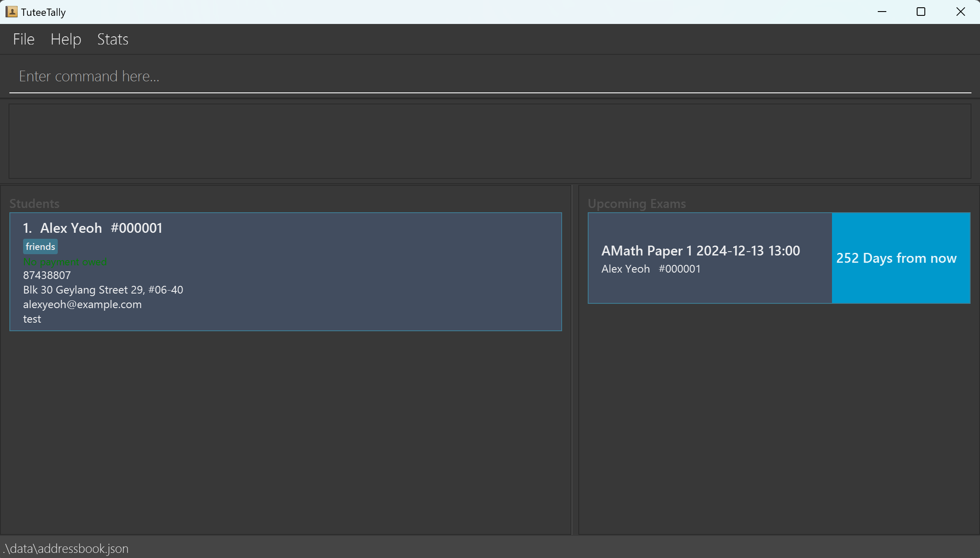Open the File menu
Image resolution: width=980 pixels, height=558 pixels.
tap(24, 39)
